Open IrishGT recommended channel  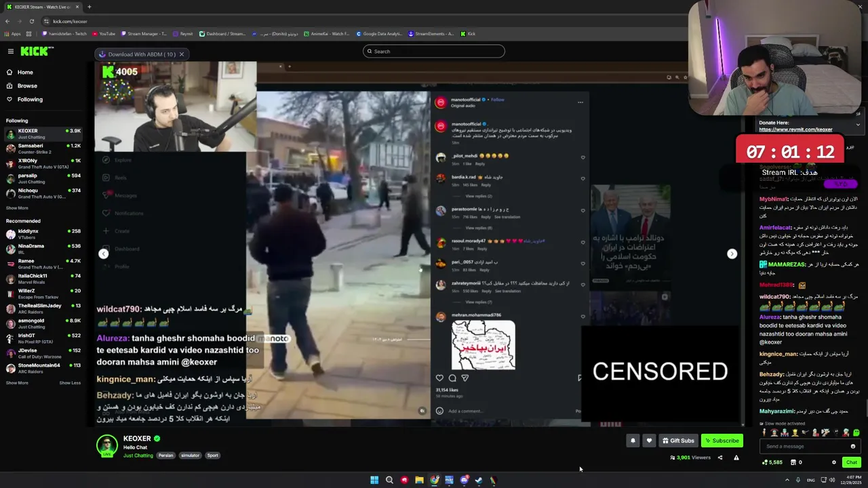click(43, 338)
